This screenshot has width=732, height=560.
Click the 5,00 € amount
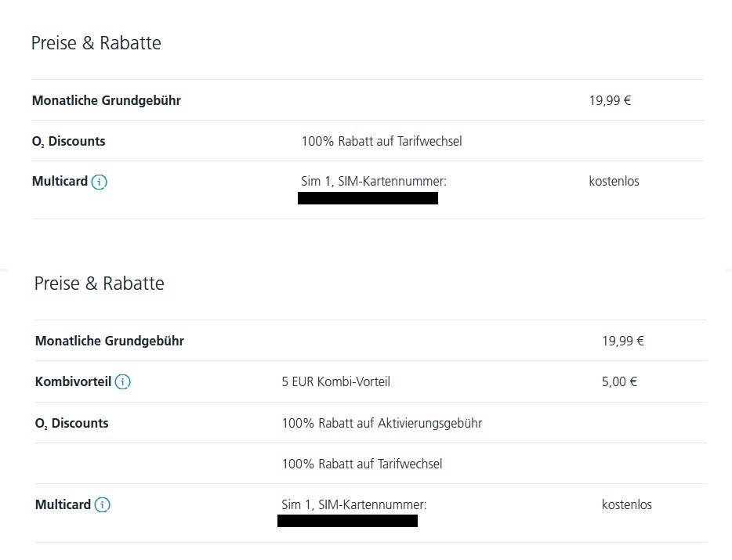click(x=619, y=381)
